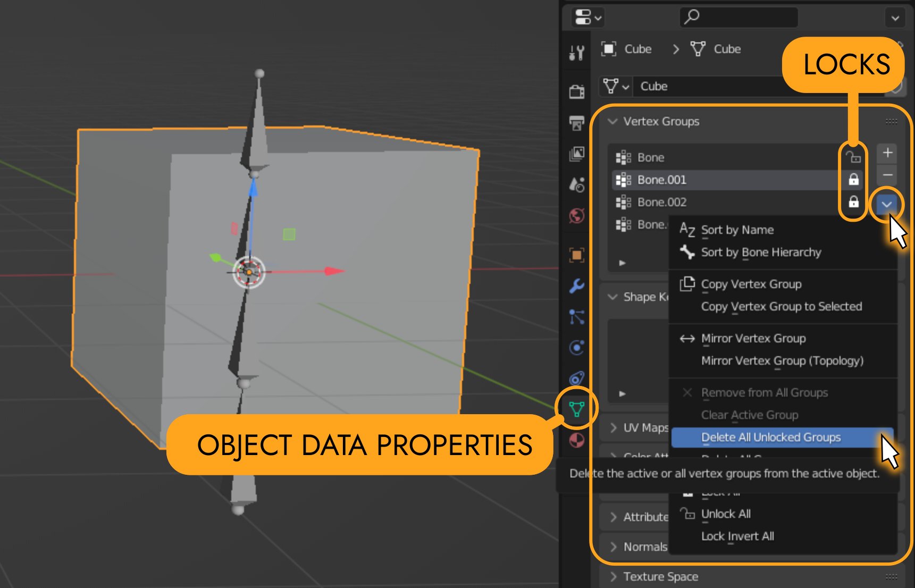The height and width of the screenshot is (588, 915).
Task: Open the Render Properties tab
Action: (x=576, y=91)
